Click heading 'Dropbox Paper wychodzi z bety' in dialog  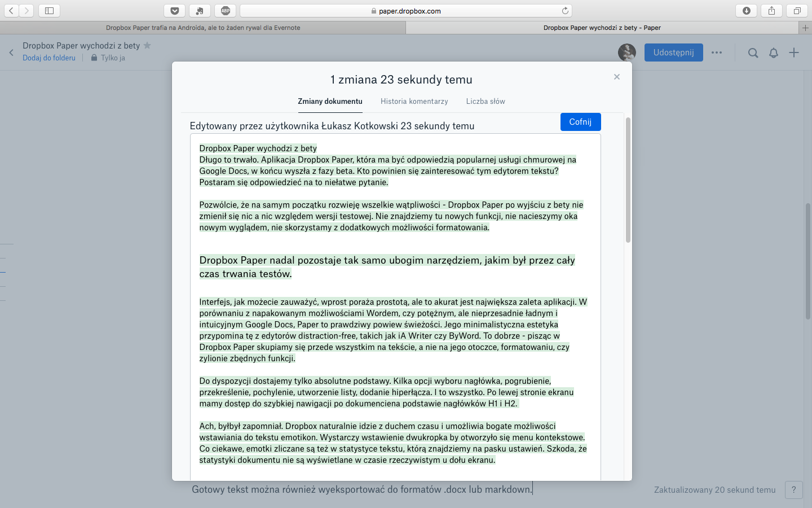pos(258,148)
